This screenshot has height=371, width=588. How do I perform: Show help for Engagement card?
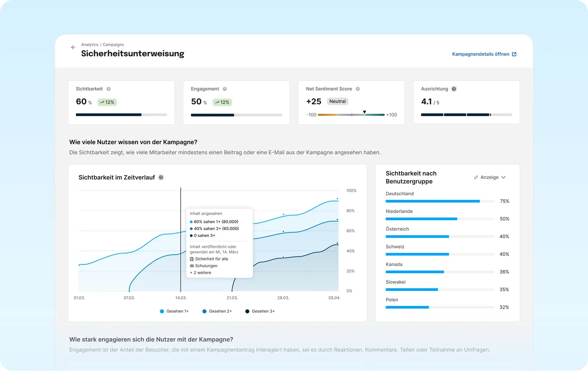(225, 89)
